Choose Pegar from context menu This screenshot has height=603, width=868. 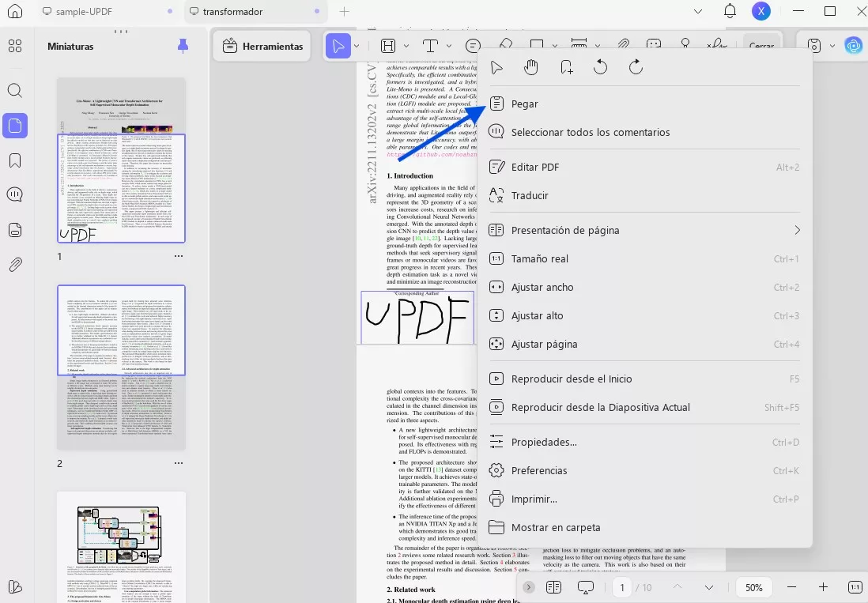644,104
